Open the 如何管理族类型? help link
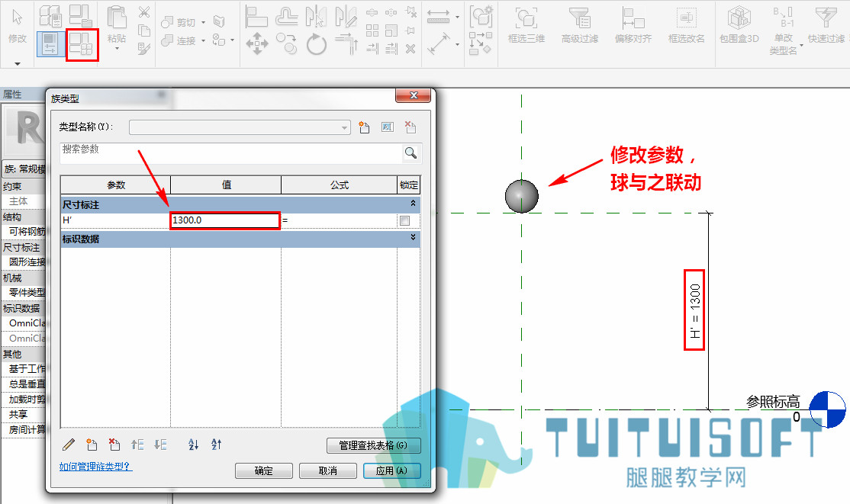 (95, 466)
